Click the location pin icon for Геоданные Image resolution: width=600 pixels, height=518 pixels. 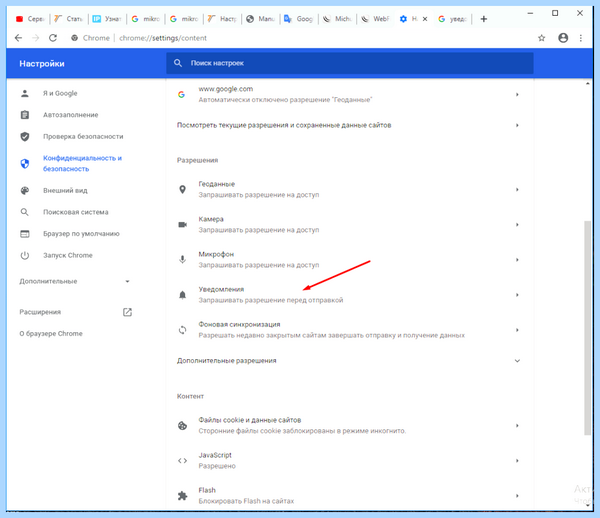[x=183, y=189]
